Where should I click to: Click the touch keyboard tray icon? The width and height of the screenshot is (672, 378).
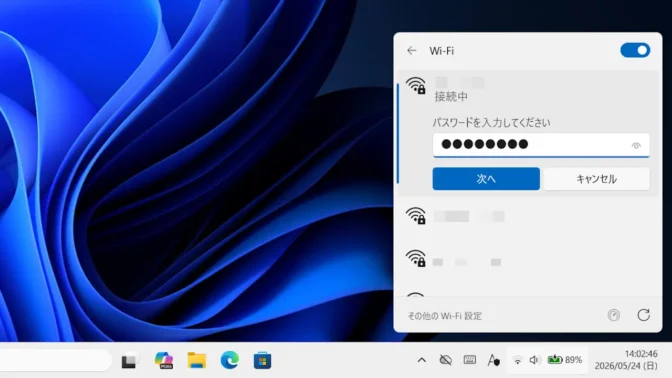(x=470, y=360)
